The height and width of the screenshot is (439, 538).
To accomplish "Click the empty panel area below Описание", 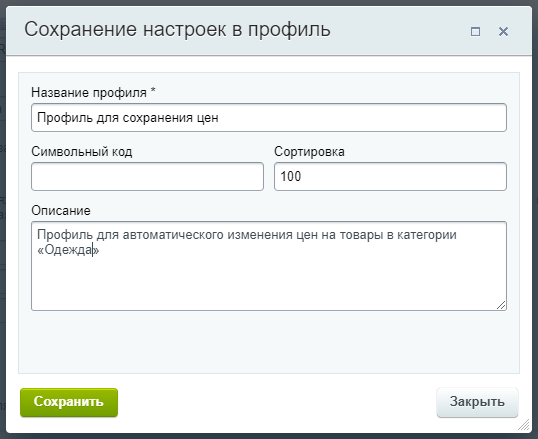I will [269, 342].
